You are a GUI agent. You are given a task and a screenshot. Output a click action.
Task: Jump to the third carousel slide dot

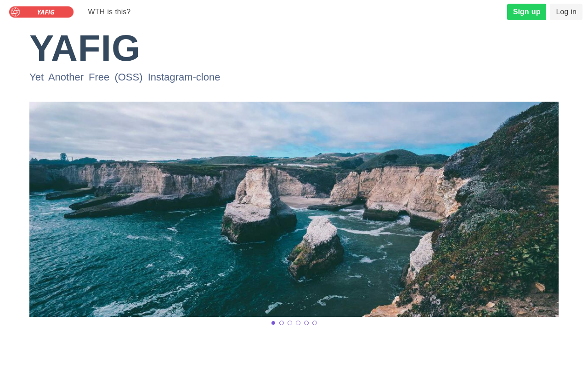[290, 323]
